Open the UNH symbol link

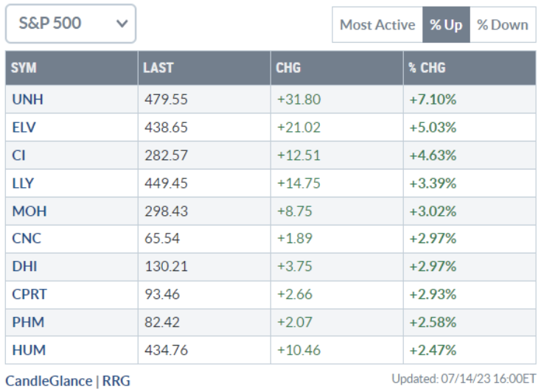coord(27,99)
